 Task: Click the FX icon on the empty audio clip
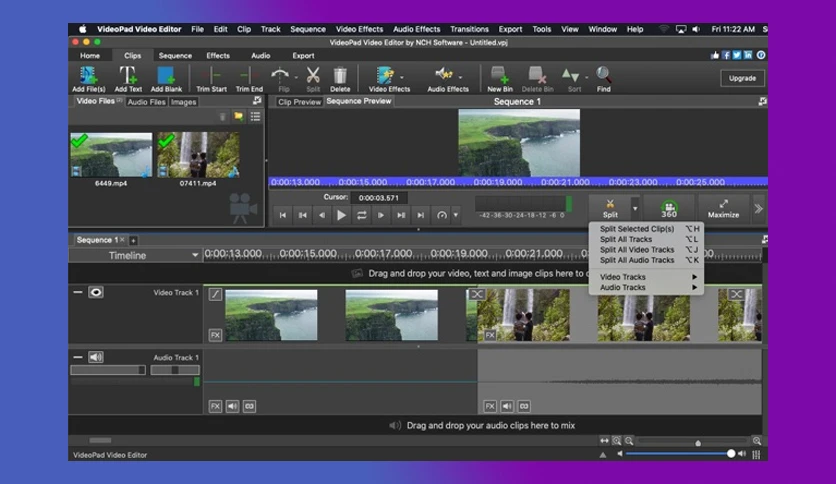(215, 406)
